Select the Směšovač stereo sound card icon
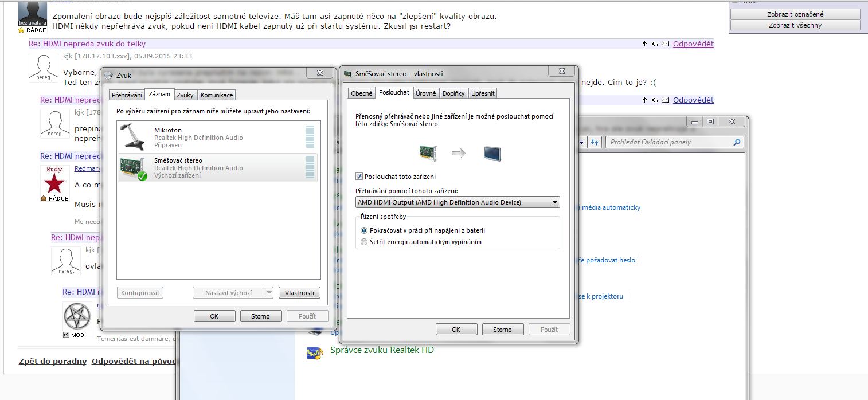868x400 pixels. tap(134, 168)
